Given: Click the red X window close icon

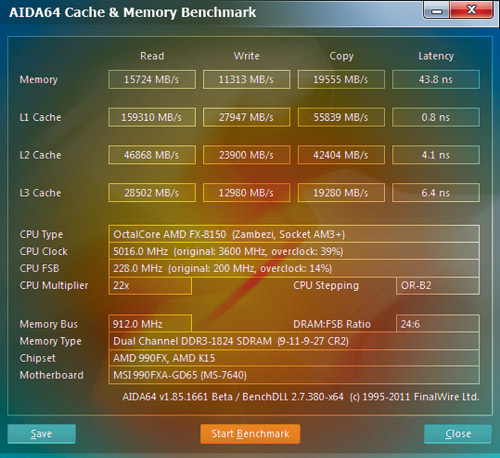Looking at the screenshot, I should 472,10.
